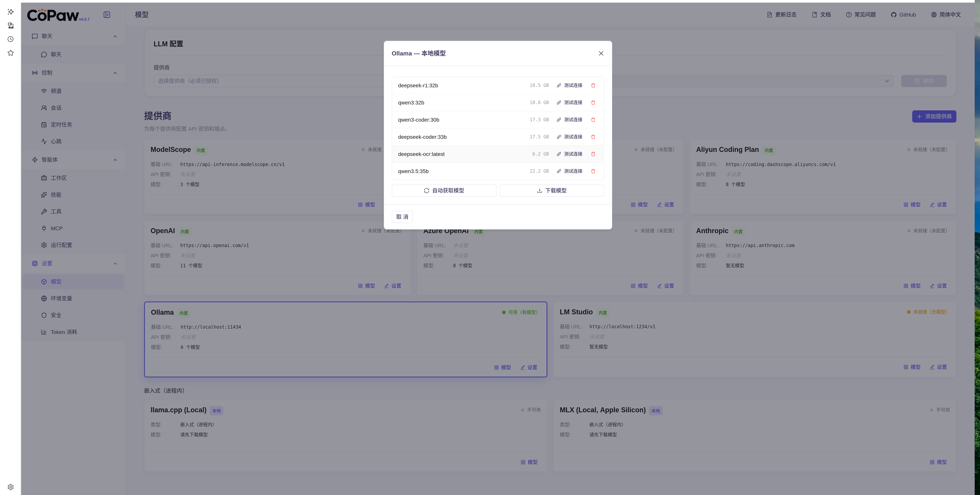This screenshot has height=495, width=980.
Task: Test connection for deepseek-coder:33b
Action: click(570, 137)
